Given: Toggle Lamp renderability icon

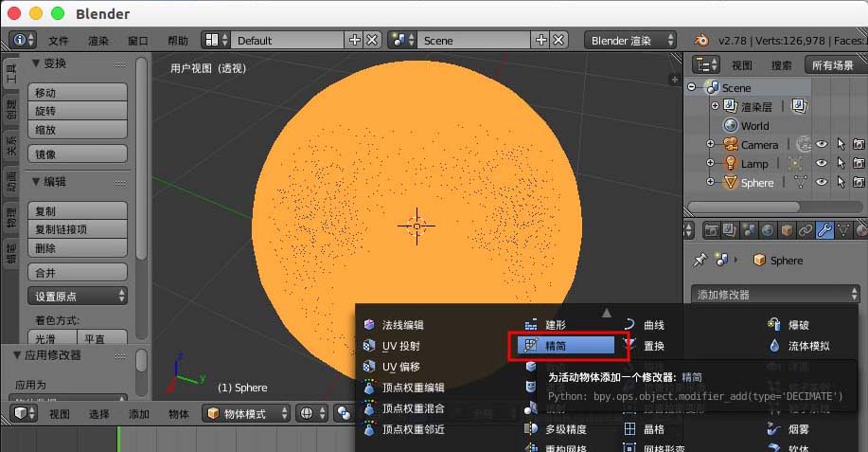Looking at the screenshot, I should [859, 163].
